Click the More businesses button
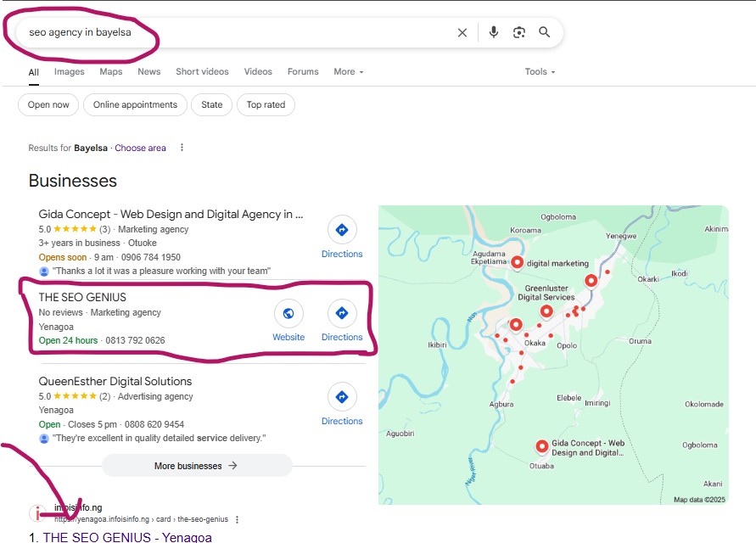 (x=196, y=466)
